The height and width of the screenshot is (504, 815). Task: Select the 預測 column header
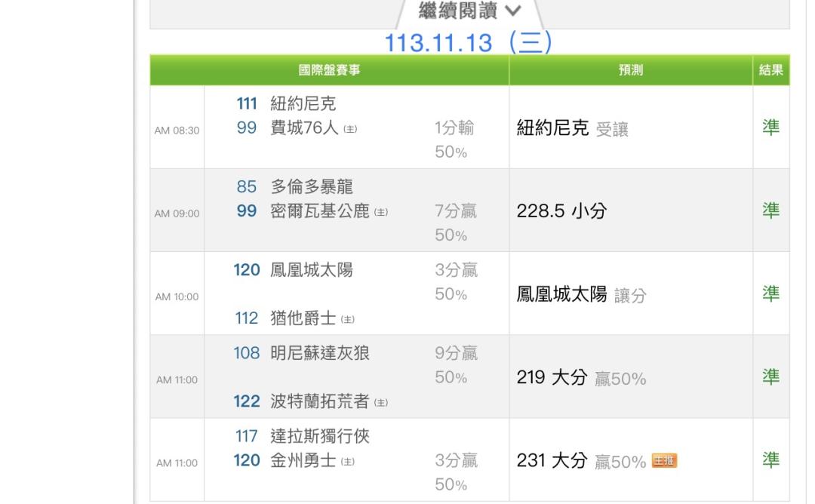point(630,70)
